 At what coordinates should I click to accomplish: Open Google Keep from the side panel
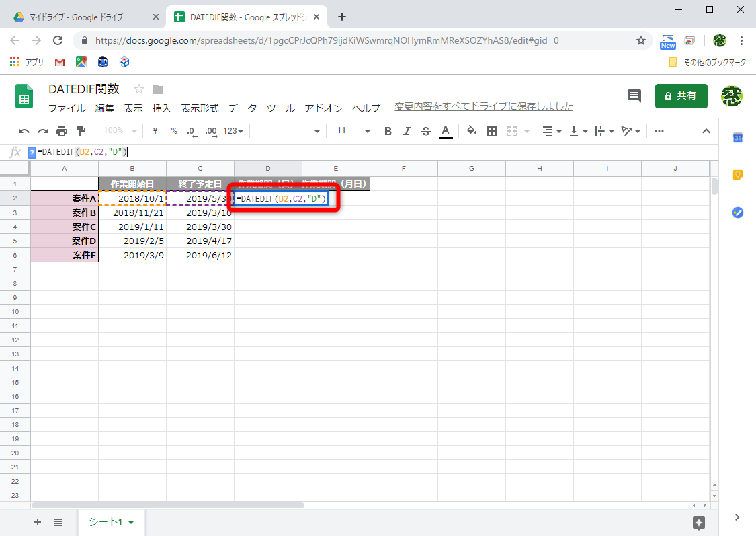pos(737,175)
